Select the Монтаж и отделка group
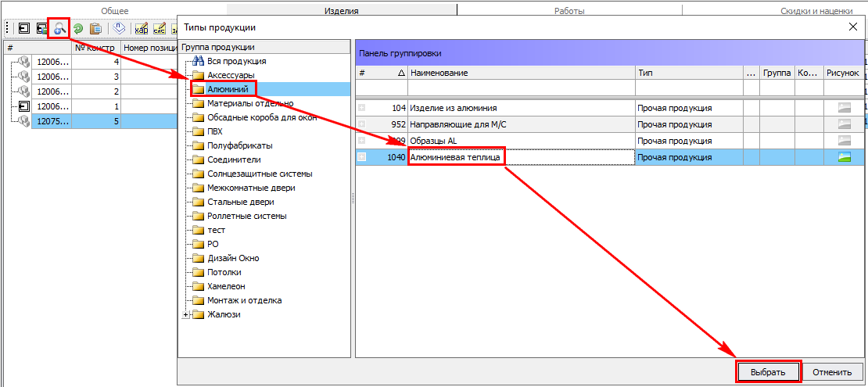Image resolution: width=868 pixels, height=387 pixels. coord(245,301)
